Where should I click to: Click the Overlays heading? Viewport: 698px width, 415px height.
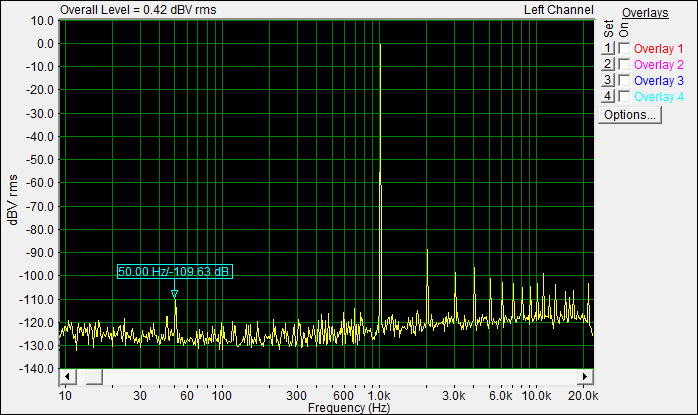click(x=645, y=13)
